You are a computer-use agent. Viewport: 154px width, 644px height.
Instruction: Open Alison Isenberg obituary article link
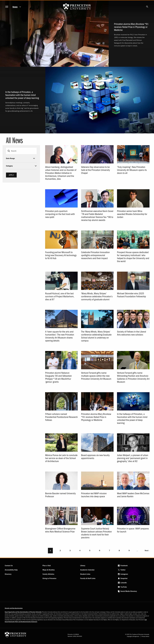click(61, 173)
